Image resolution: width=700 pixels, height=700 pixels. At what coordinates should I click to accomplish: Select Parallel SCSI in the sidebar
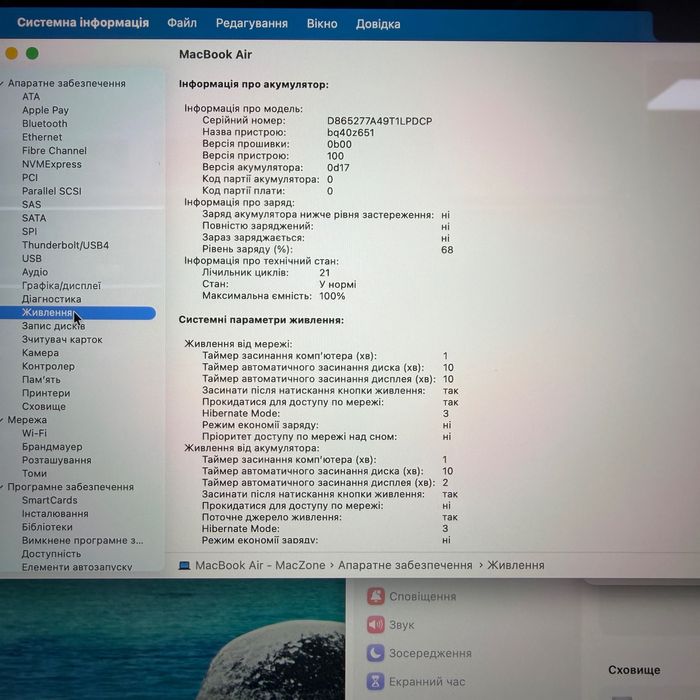52,191
